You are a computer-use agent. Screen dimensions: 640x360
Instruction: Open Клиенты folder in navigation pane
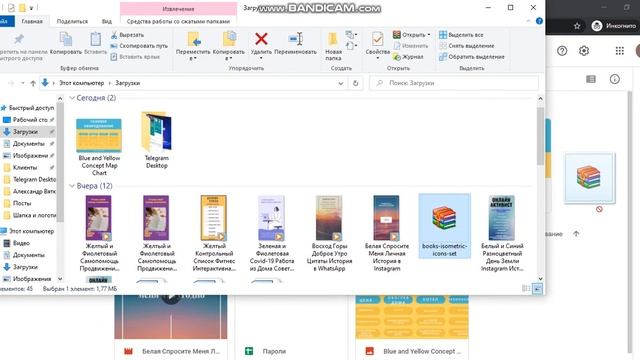(x=25, y=167)
